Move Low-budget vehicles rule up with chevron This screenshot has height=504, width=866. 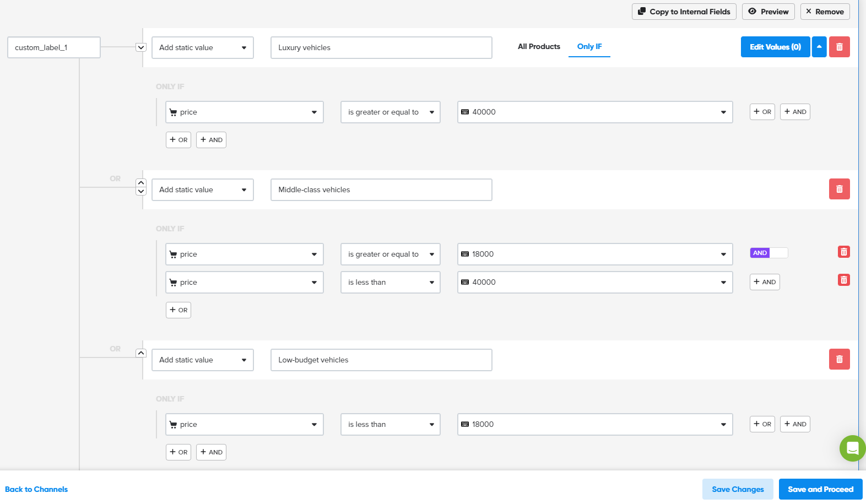(141, 353)
